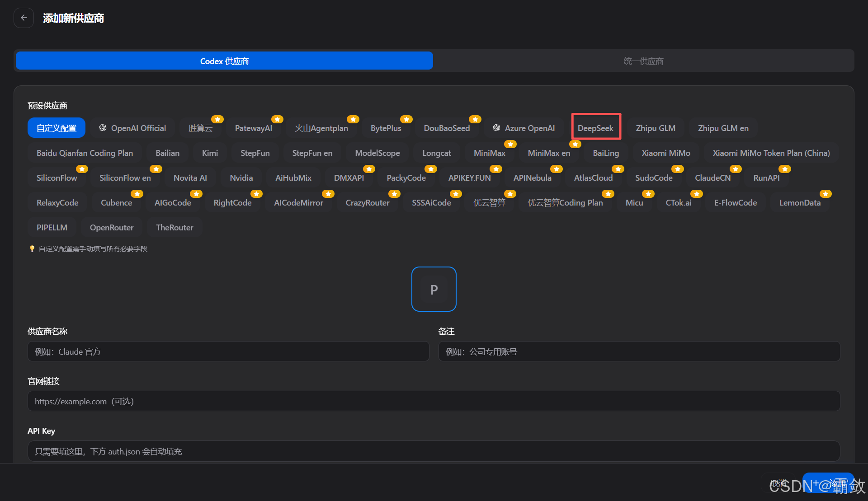Switch to the Codex 供应商 tab
This screenshot has width=868, height=501.
tap(224, 61)
